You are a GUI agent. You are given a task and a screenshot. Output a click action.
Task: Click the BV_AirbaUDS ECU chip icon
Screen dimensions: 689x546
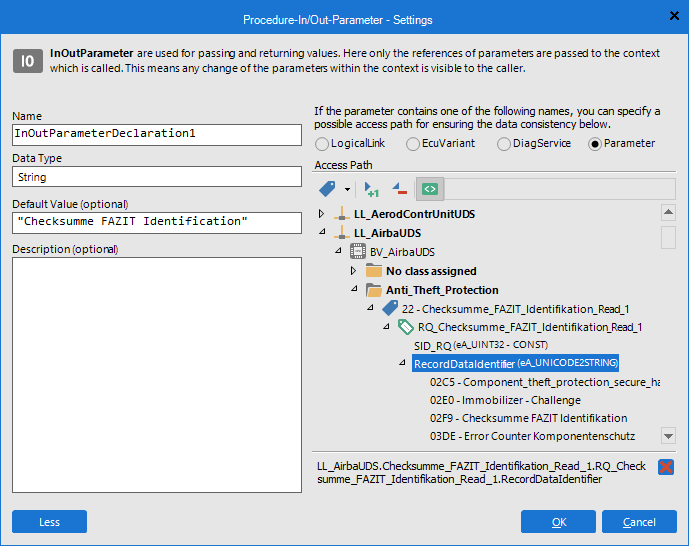coord(357,252)
